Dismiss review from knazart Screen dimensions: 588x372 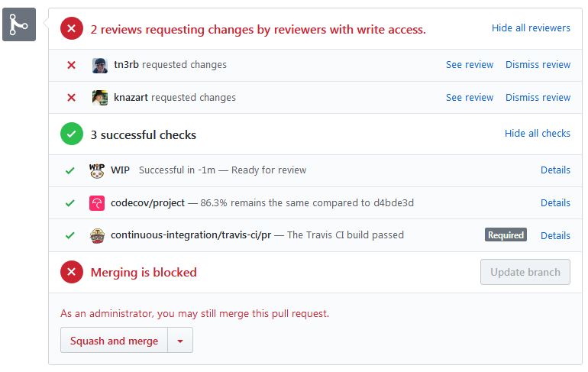538,98
